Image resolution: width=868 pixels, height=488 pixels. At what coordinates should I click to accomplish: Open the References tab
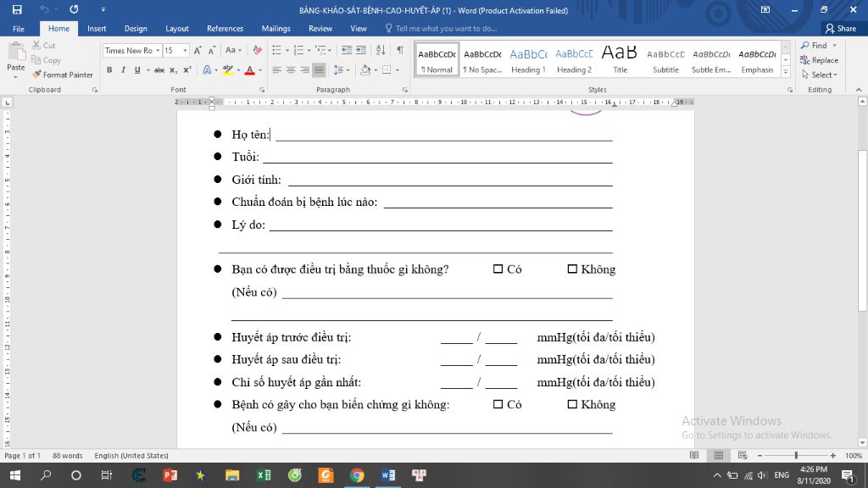[225, 29]
